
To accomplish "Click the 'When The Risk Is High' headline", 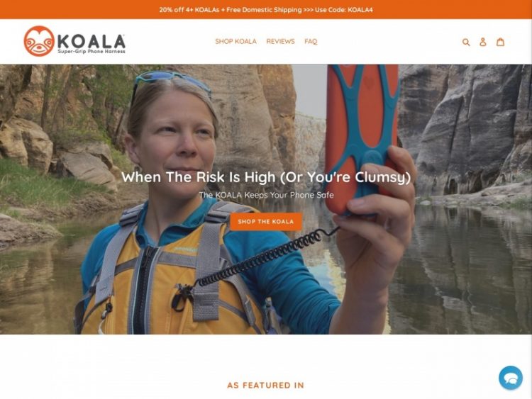I will tap(266, 177).
